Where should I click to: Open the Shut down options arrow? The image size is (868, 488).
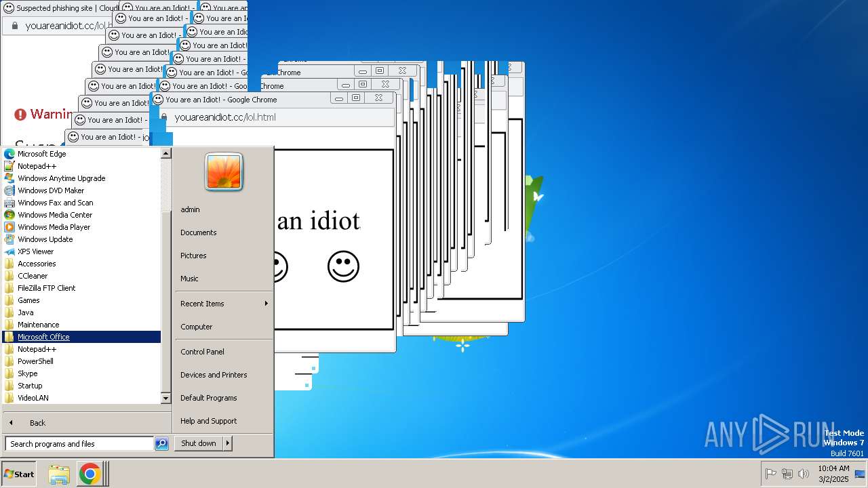pyautogui.click(x=228, y=443)
